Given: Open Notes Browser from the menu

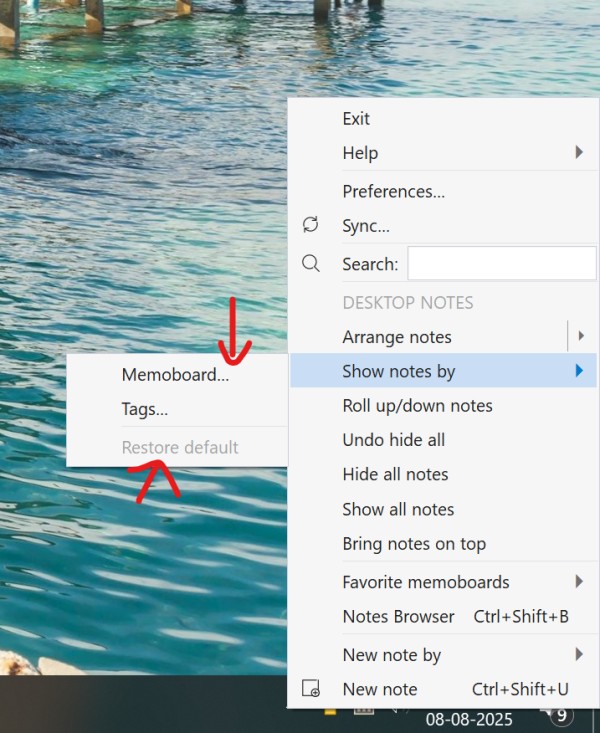Looking at the screenshot, I should pyautogui.click(x=398, y=616).
